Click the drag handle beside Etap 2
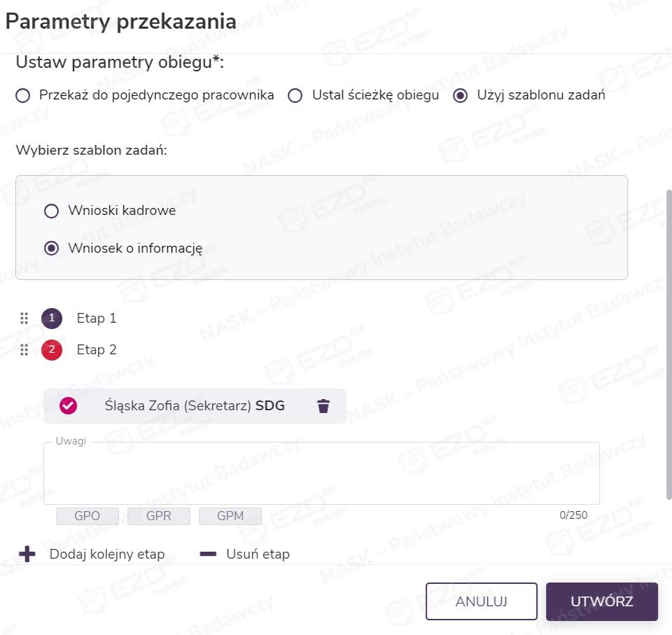 24,350
